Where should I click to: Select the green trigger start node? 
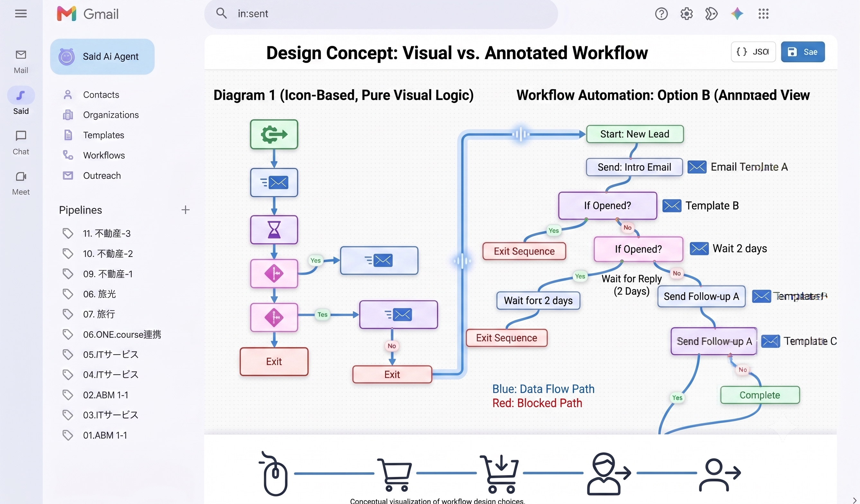click(x=274, y=134)
